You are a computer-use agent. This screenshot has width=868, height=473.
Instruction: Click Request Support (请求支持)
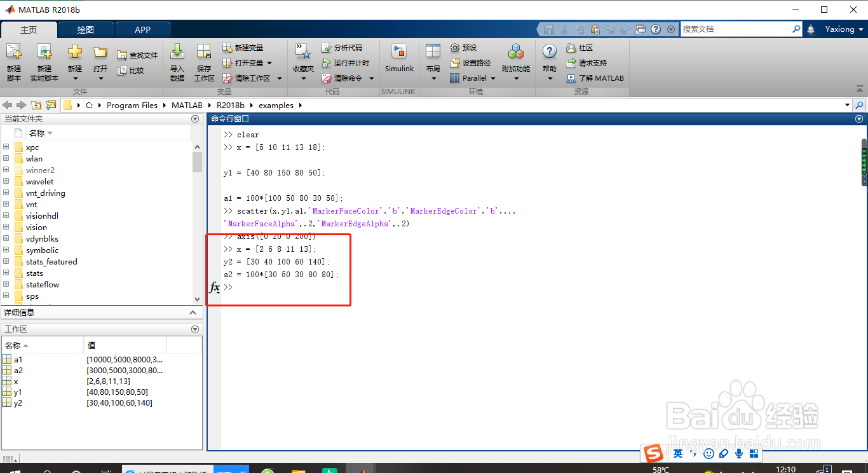(587, 63)
